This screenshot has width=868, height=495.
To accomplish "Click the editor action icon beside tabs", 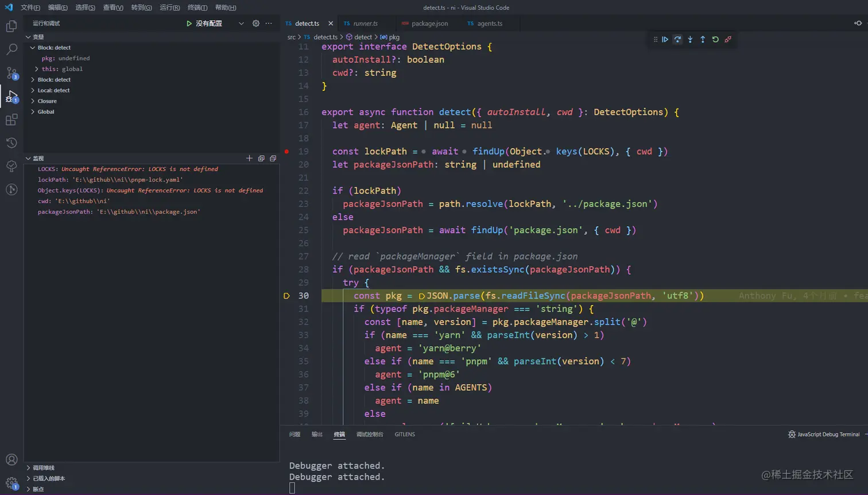I will pyautogui.click(x=858, y=24).
